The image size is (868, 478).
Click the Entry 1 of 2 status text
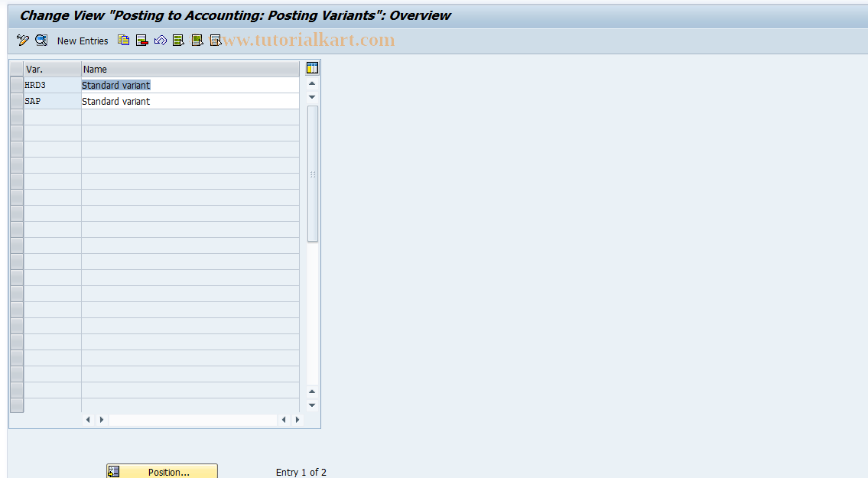click(x=301, y=473)
